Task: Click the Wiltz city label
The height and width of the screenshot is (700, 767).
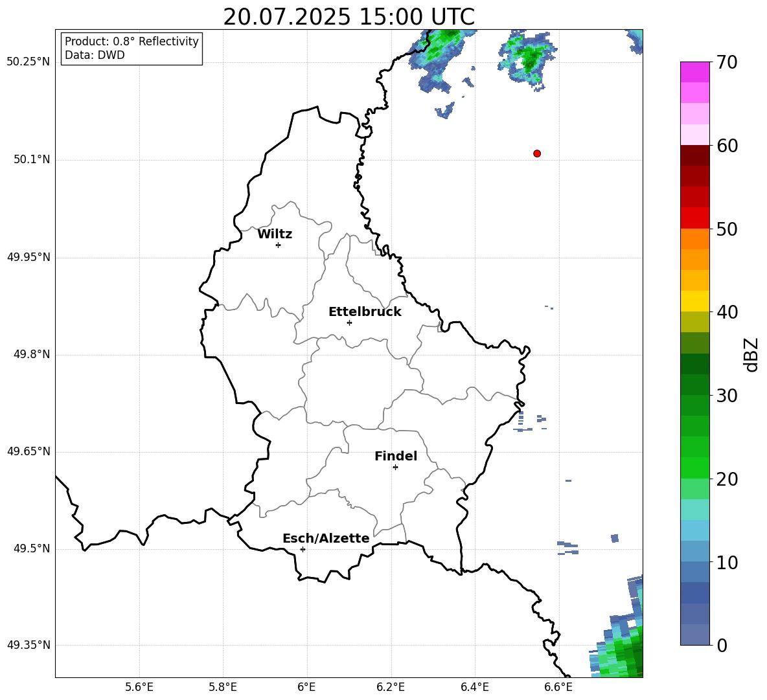Action: pyautogui.click(x=275, y=234)
